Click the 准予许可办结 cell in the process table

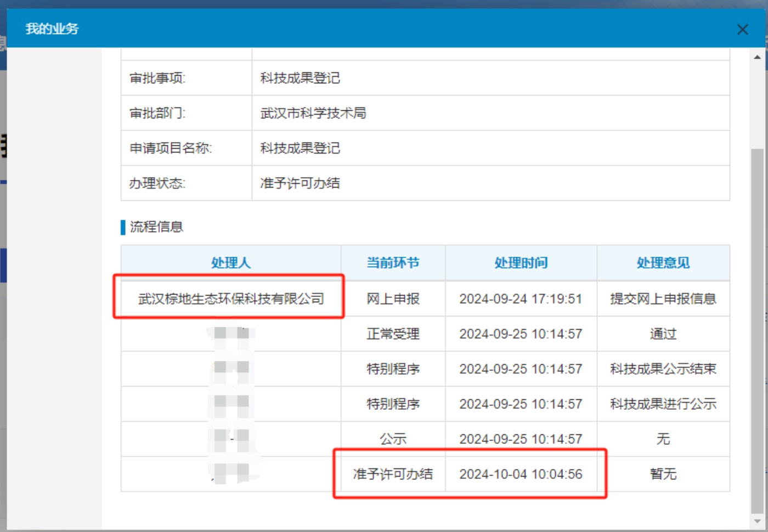393,474
